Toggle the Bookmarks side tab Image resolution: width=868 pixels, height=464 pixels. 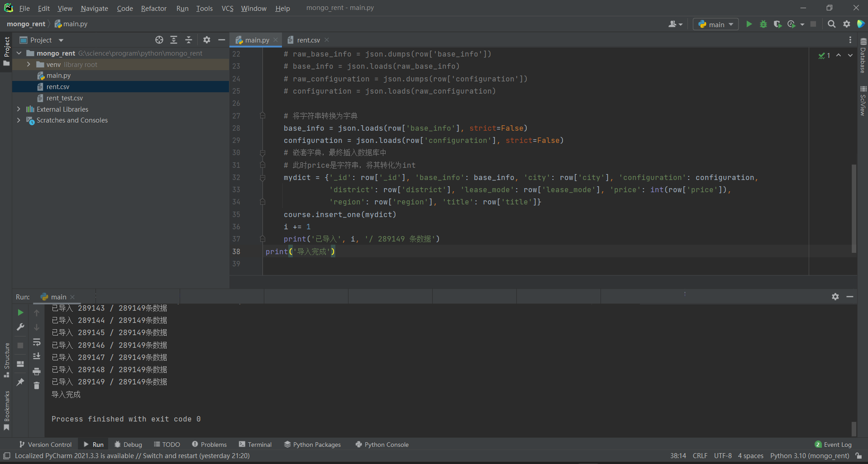coord(6,411)
